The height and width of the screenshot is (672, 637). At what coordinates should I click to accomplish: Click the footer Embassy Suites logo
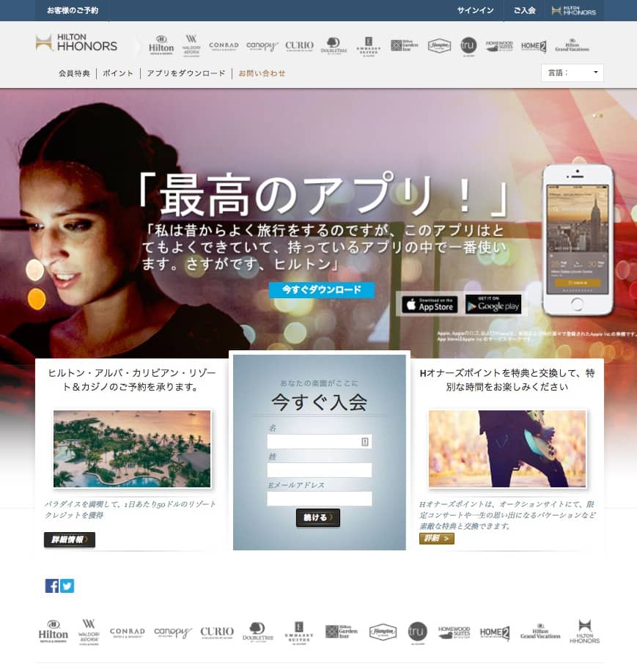point(299,633)
